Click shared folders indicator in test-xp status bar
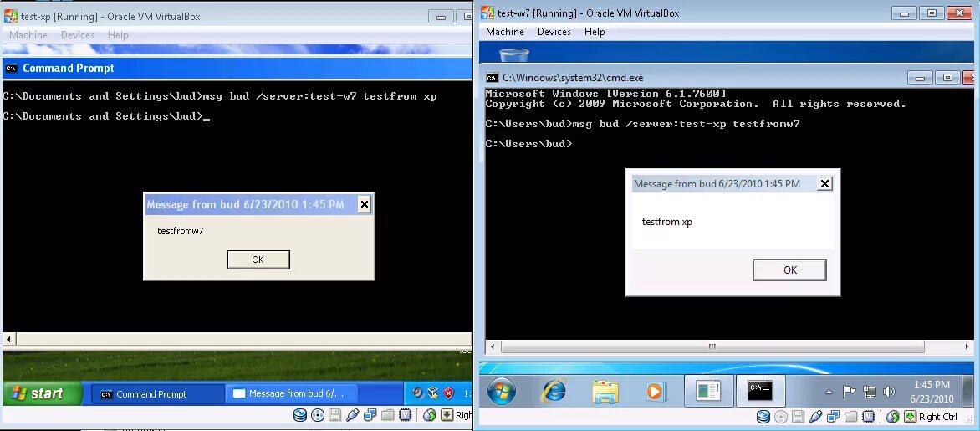Screen dimensions: 980x431 pyautogui.click(x=387, y=415)
